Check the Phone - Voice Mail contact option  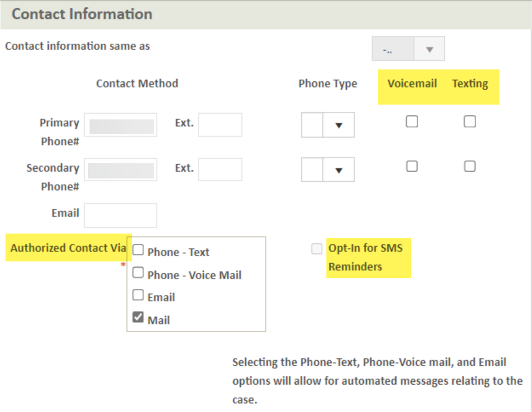pos(138,272)
